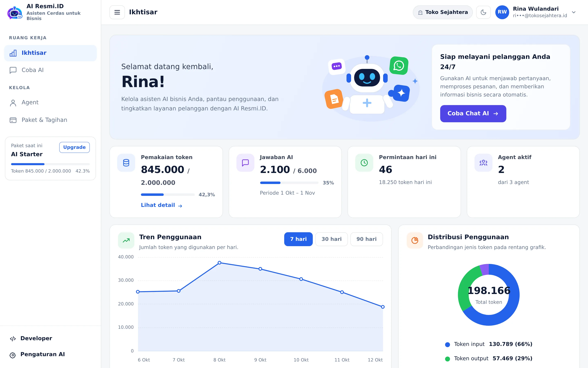Click the blue Token input legend dot
The height and width of the screenshot is (368, 588).
pos(447,345)
